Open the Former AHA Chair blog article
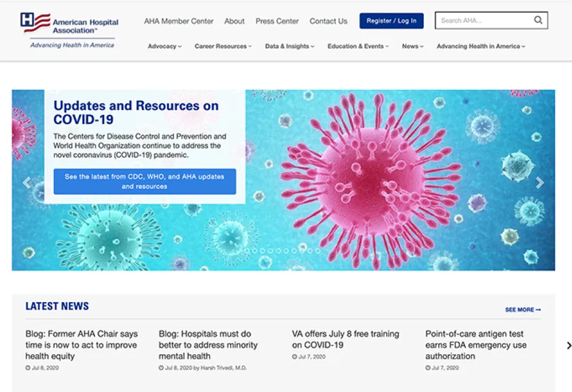 [x=82, y=345]
